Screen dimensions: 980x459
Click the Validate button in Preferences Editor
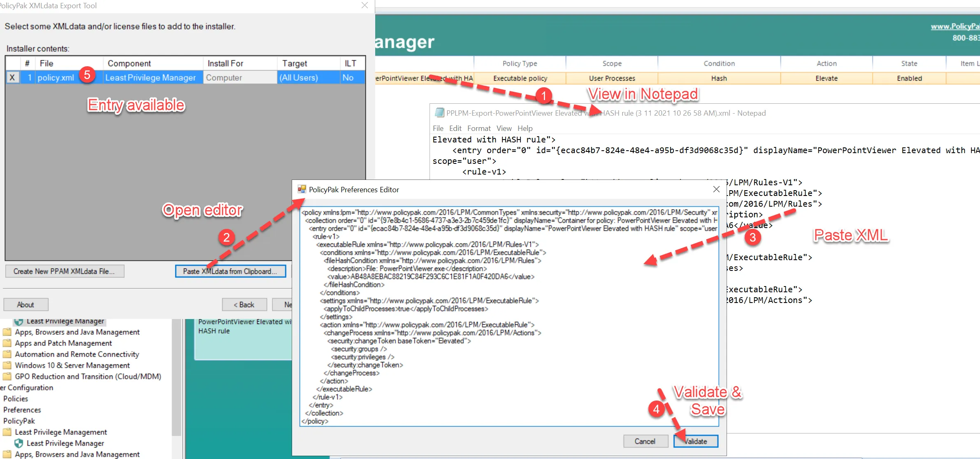point(696,441)
